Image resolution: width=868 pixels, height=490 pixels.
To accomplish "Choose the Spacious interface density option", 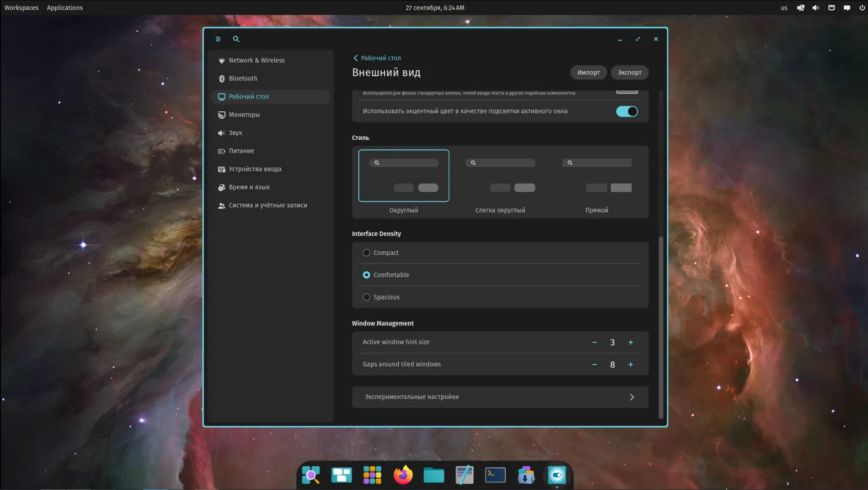I will click(366, 297).
